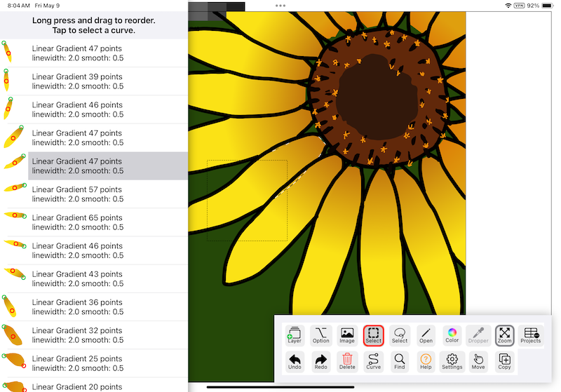Viewport: 561px width, 392px height.
Task: Tap the home indicator bar
Action: pos(280,387)
